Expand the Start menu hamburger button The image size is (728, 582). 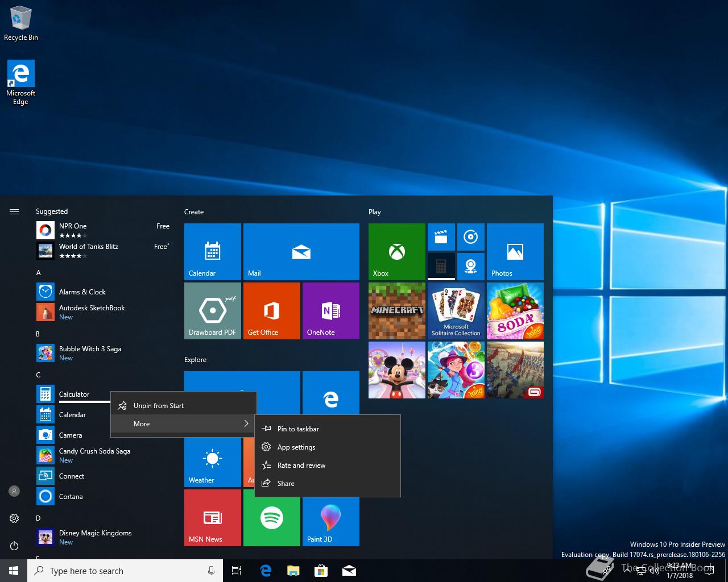tap(14, 211)
